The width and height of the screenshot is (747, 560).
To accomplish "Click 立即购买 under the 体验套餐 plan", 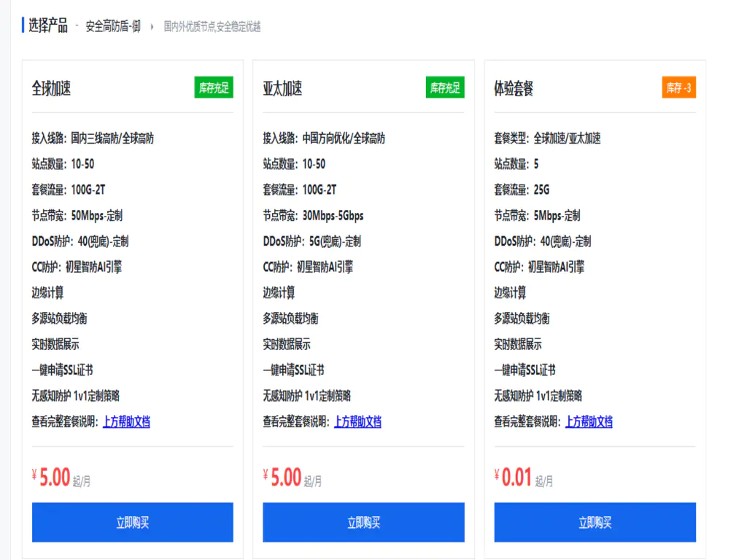I will [594, 522].
